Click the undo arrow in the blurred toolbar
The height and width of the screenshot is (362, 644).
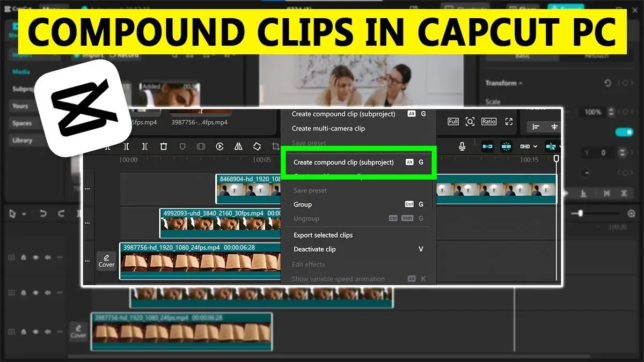tap(43, 213)
